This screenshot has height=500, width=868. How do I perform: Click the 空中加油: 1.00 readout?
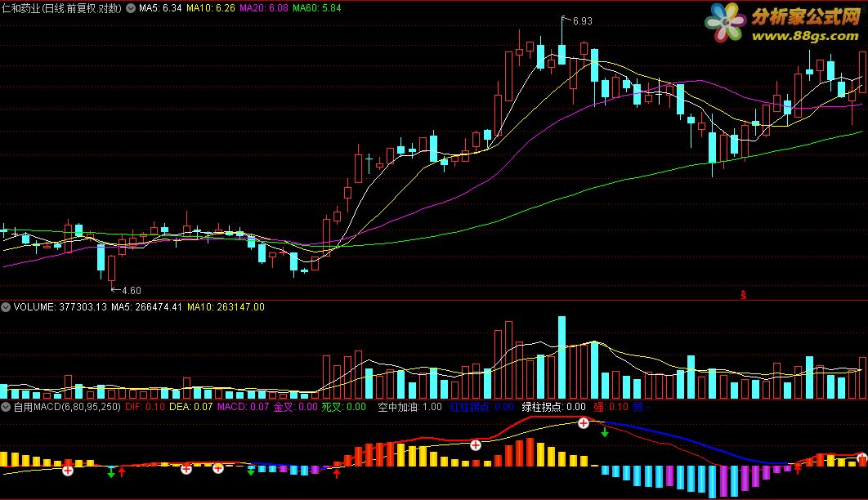(x=409, y=407)
